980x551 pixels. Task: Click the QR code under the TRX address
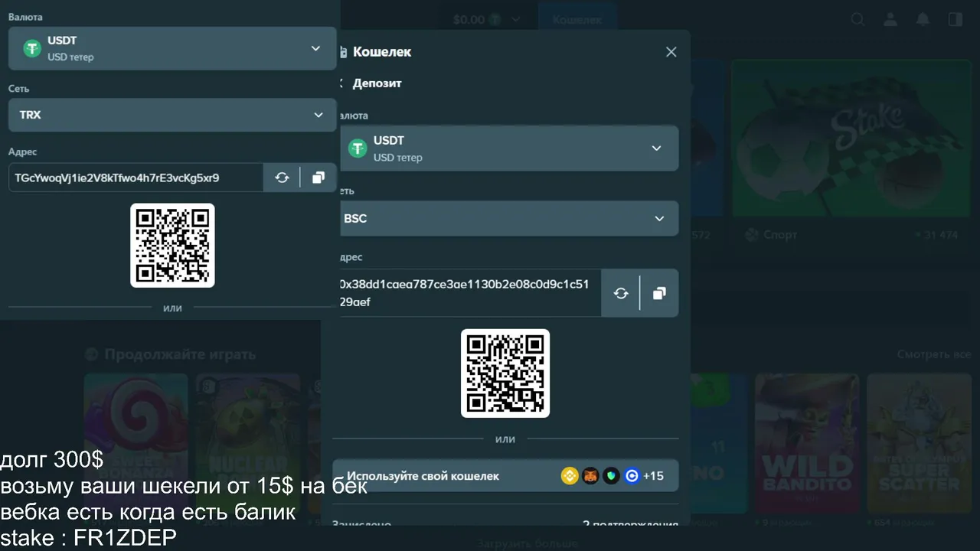(172, 246)
